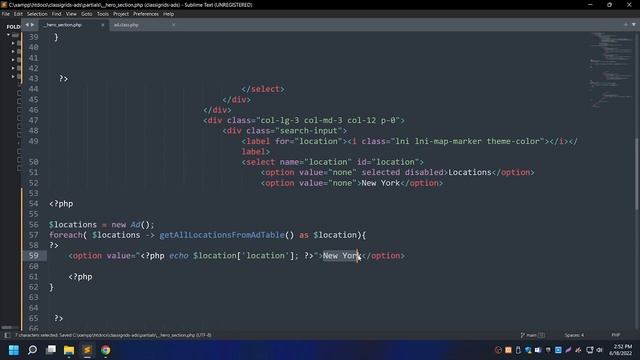The height and width of the screenshot is (360, 640).
Task: Open the Help menu
Action: (x=169, y=14)
